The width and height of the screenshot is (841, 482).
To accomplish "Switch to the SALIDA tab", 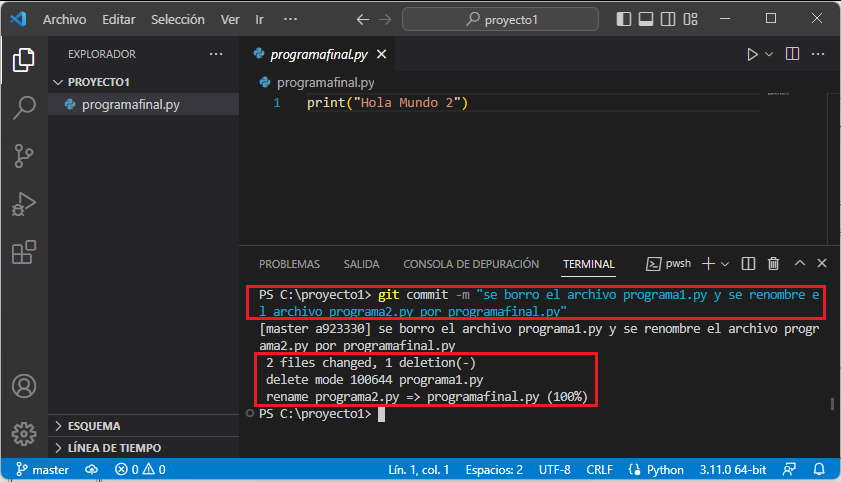I will [362, 264].
